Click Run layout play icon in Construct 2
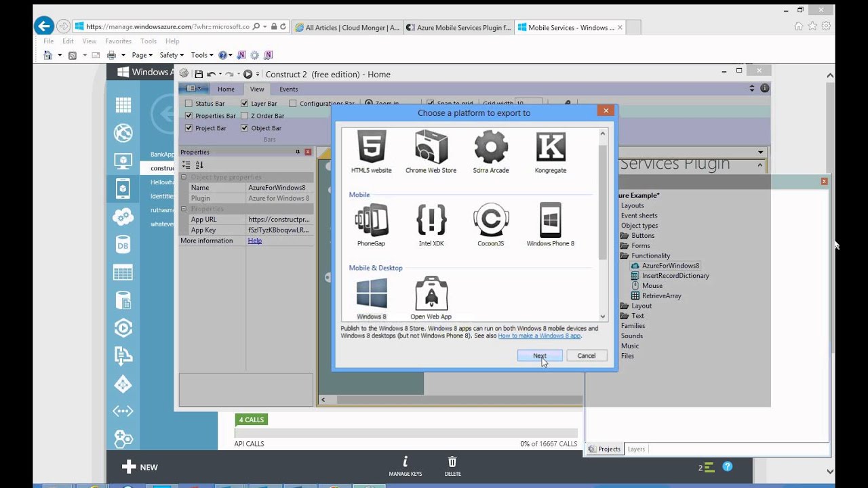Image resolution: width=868 pixels, height=488 pixels. pyautogui.click(x=248, y=74)
